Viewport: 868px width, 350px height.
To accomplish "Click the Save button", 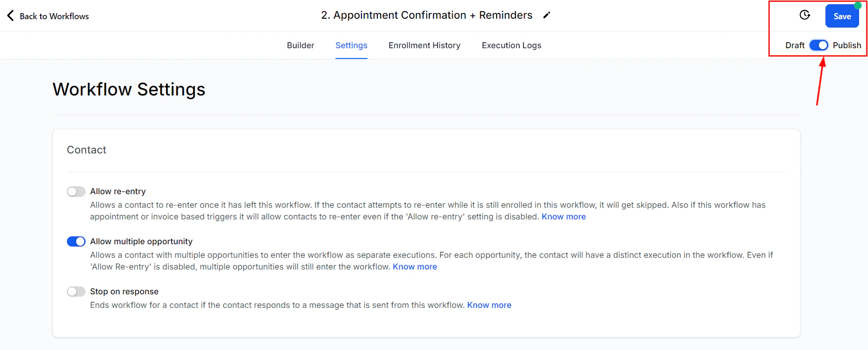I will pos(842,15).
